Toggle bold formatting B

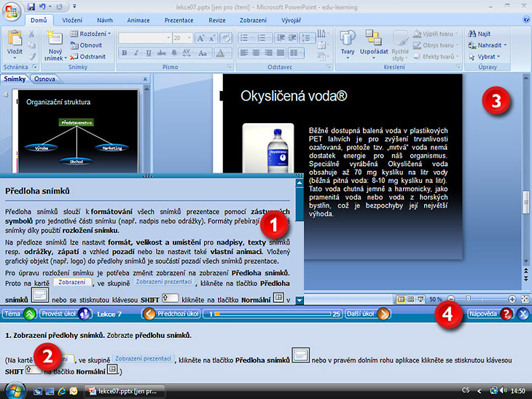point(125,53)
